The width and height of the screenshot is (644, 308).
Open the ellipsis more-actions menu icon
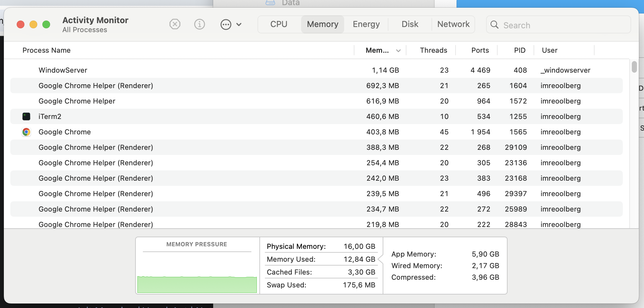(226, 24)
